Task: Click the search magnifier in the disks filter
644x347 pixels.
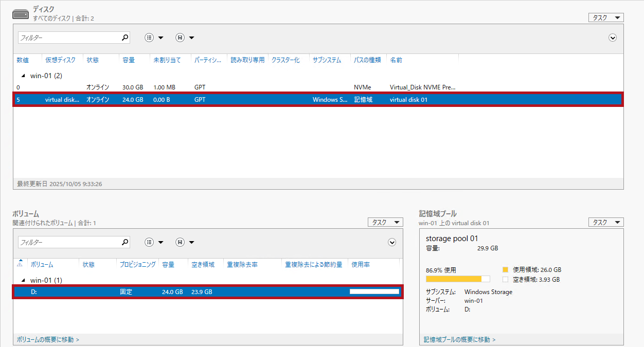Action: click(124, 38)
